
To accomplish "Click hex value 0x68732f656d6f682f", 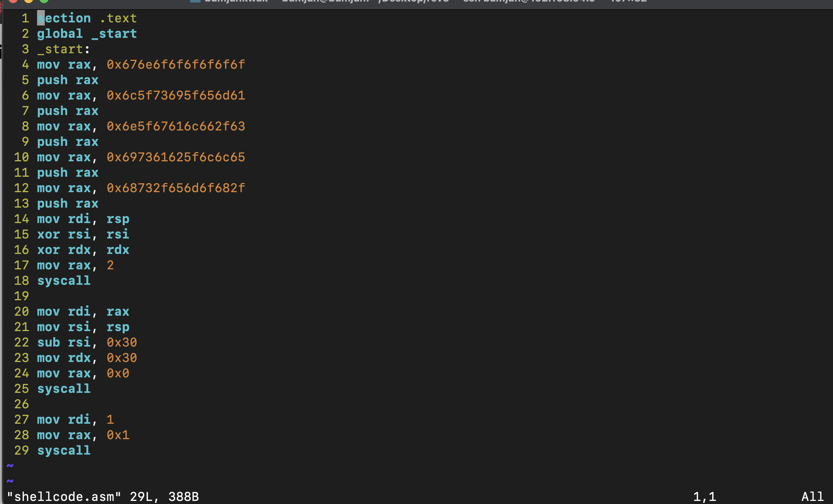I will click(176, 188).
